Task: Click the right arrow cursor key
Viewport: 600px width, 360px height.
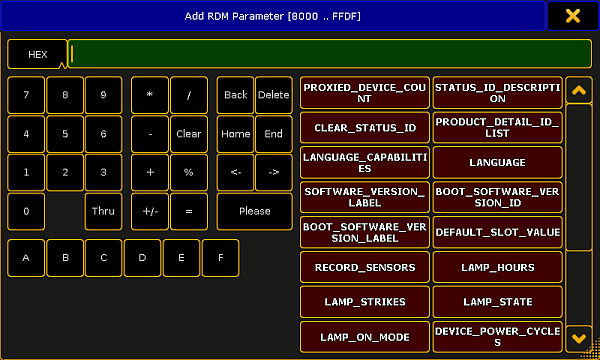Action: pyautogui.click(x=274, y=173)
